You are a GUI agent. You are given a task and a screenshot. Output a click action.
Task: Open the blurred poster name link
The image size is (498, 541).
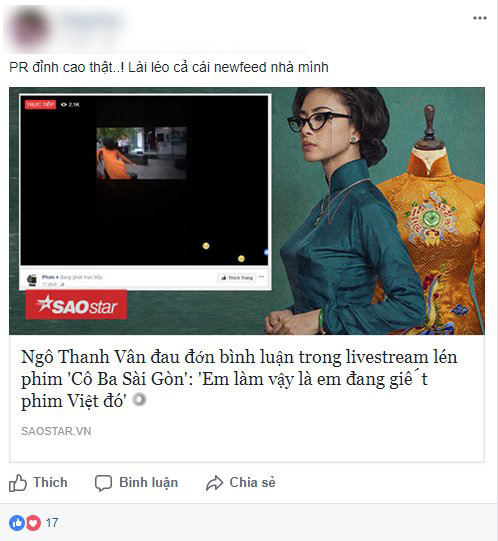pos(92,21)
